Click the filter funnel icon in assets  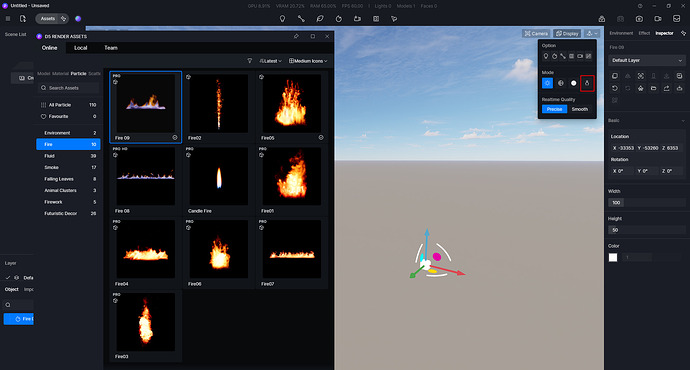tap(250, 61)
